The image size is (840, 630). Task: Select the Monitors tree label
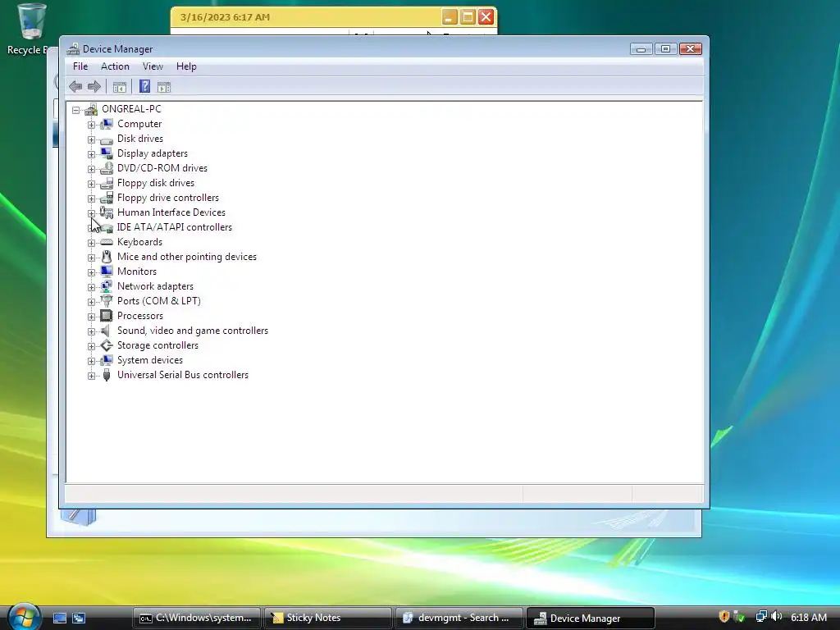pos(137,272)
